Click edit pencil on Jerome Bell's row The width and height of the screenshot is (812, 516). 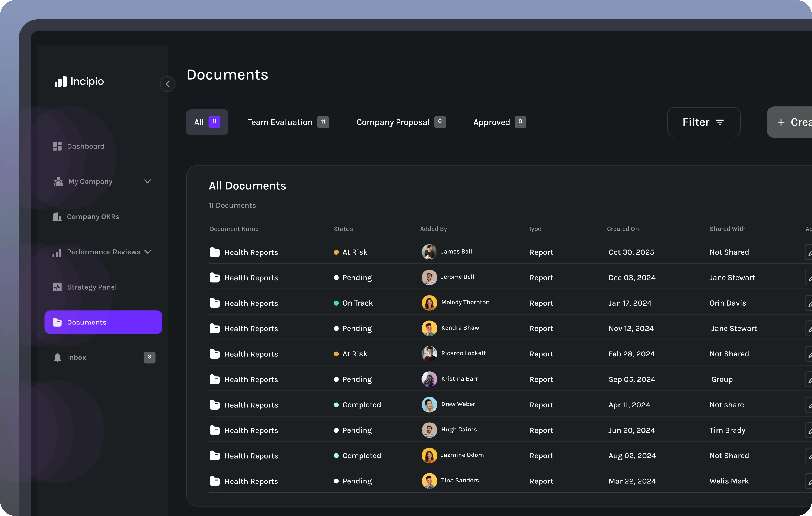809,278
